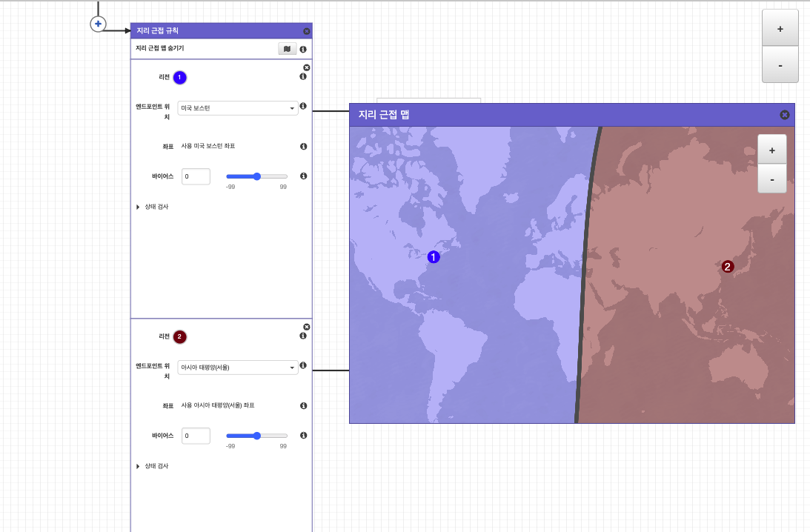
Task: Click info icon for region 1 coordinates
Action: 303,147
